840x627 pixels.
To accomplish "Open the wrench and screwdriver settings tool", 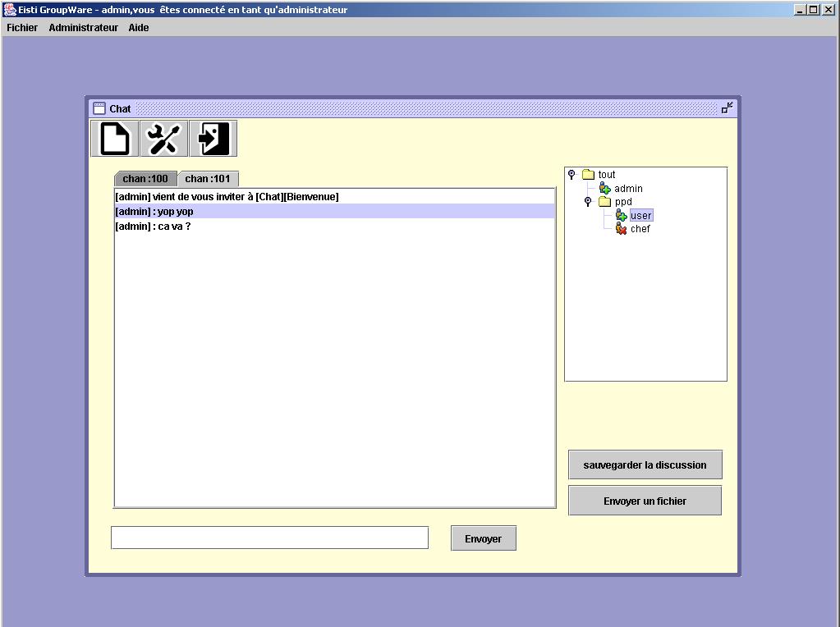I will click(x=163, y=139).
